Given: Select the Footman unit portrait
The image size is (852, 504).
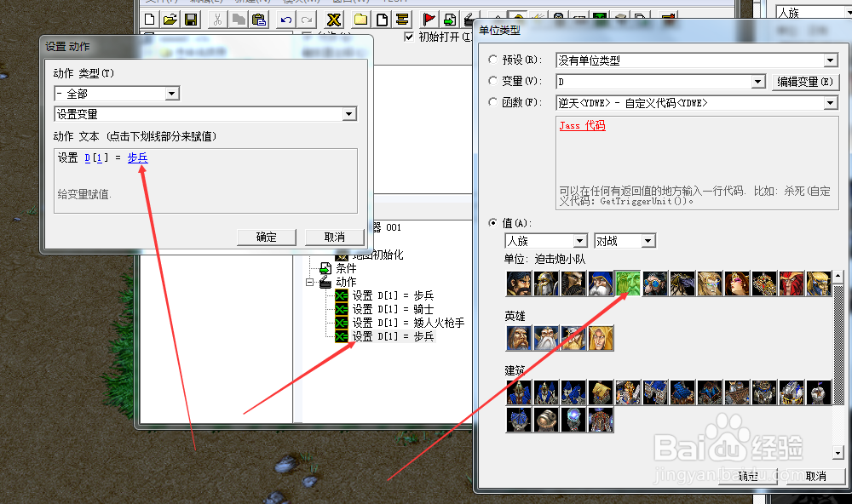Looking at the screenshot, I should click(x=546, y=283).
